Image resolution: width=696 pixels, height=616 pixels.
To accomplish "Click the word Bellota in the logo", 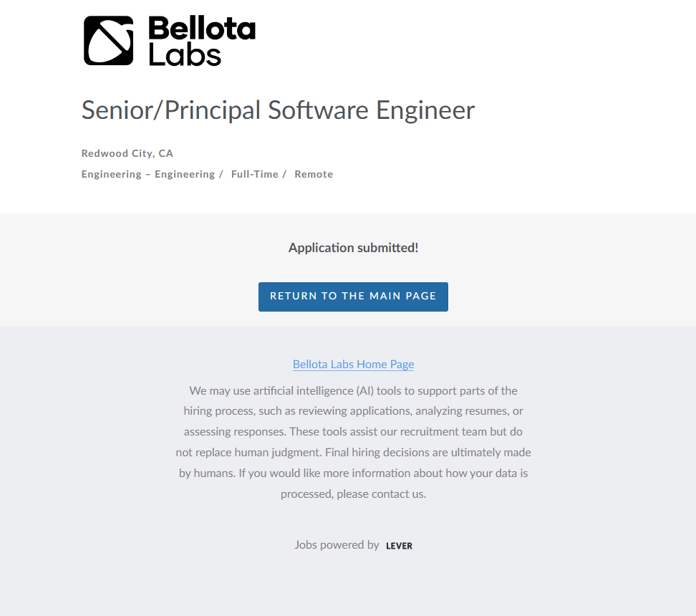I will click(x=201, y=29).
